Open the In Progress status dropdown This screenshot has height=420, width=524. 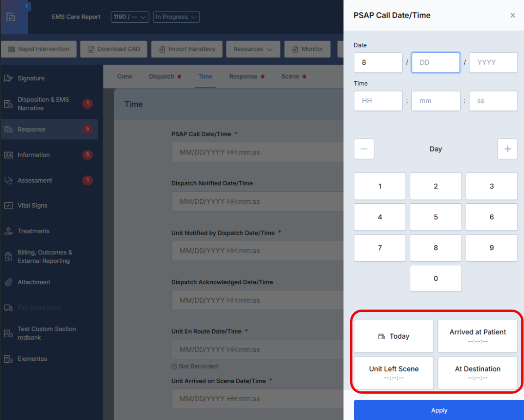click(x=176, y=17)
